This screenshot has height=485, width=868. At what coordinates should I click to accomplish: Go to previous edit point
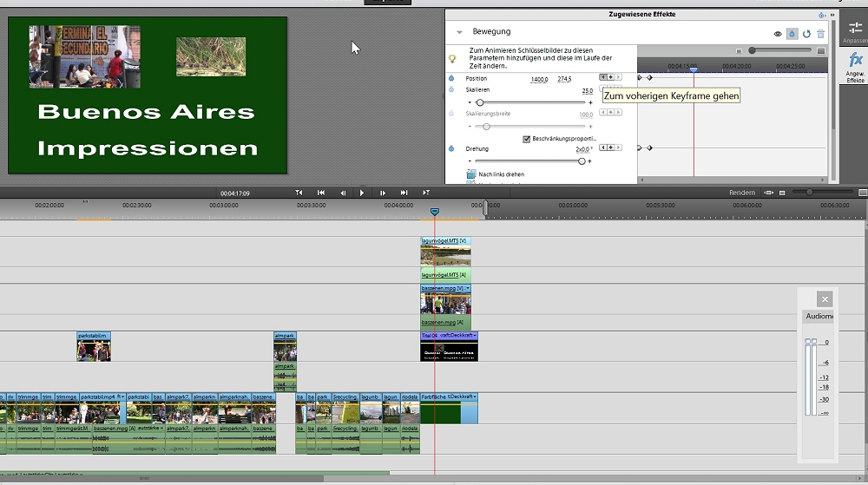point(299,193)
